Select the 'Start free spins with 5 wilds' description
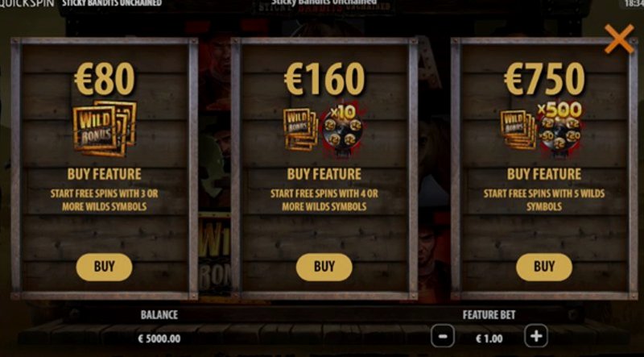This screenshot has height=357, width=644. [x=544, y=200]
